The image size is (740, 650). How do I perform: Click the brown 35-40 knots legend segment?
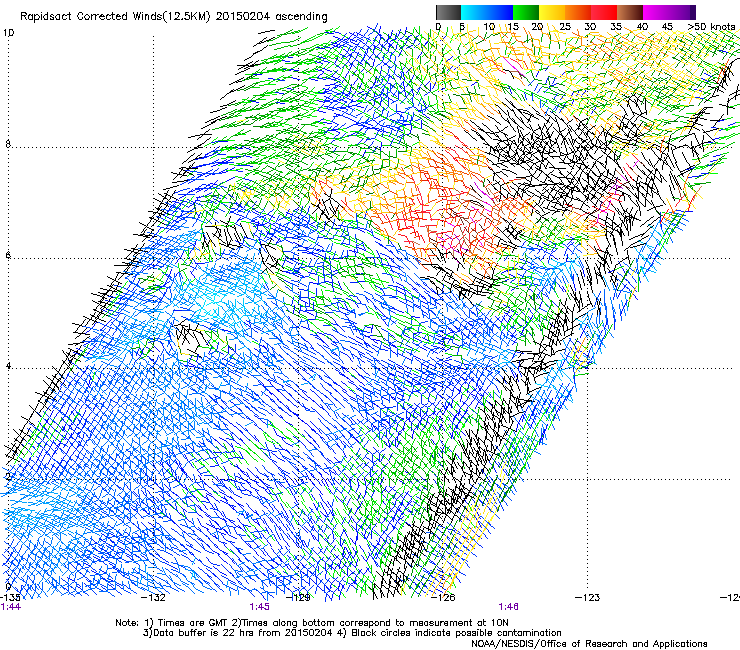click(x=630, y=12)
